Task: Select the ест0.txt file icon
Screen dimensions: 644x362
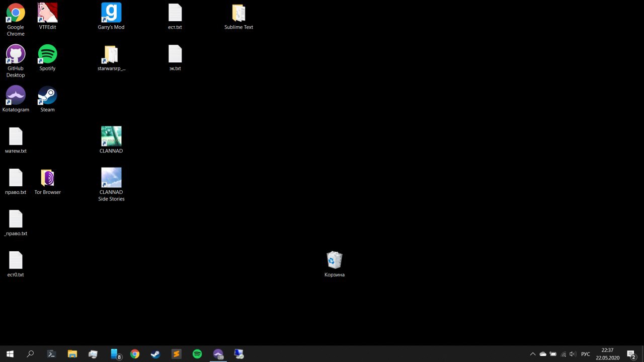Action: (16, 264)
